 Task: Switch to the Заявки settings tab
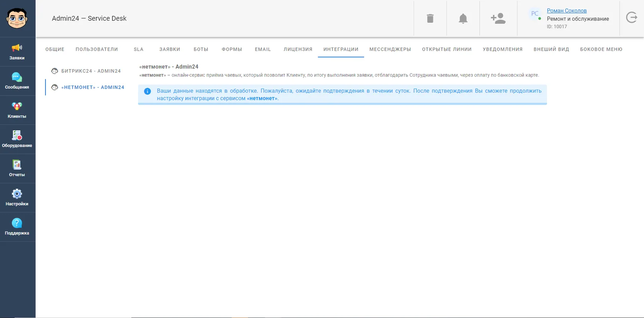point(170,49)
